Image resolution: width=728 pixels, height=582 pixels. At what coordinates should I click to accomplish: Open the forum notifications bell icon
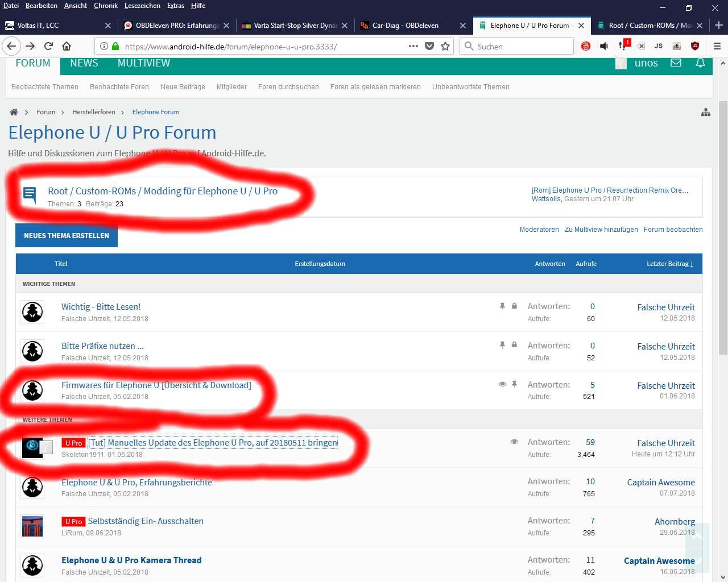pyautogui.click(x=701, y=63)
